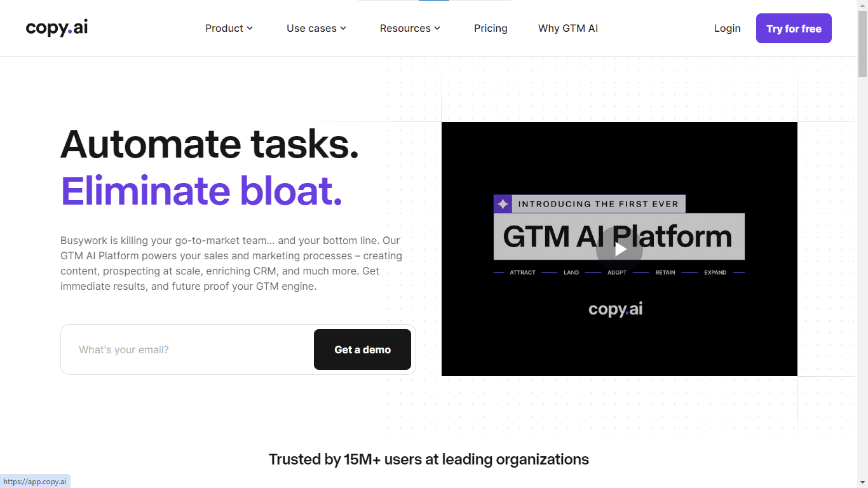Click the EXPAND stage label in video

[x=715, y=273]
